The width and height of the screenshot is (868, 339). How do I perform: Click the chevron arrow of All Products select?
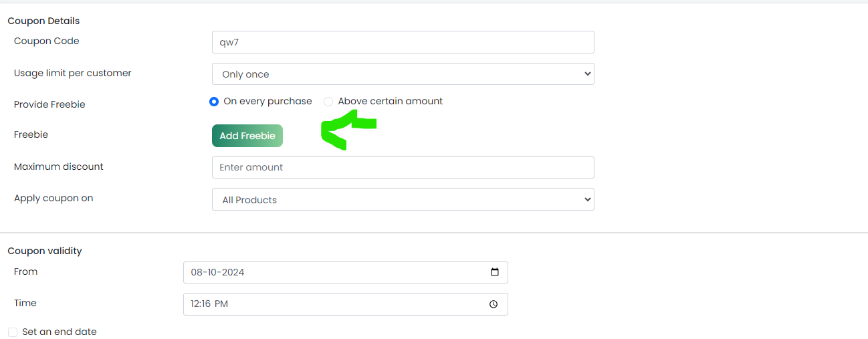pyautogui.click(x=587, y=199)
